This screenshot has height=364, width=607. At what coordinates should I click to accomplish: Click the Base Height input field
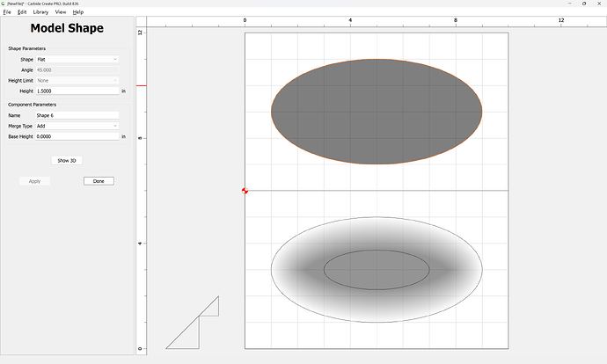(77, 136)
